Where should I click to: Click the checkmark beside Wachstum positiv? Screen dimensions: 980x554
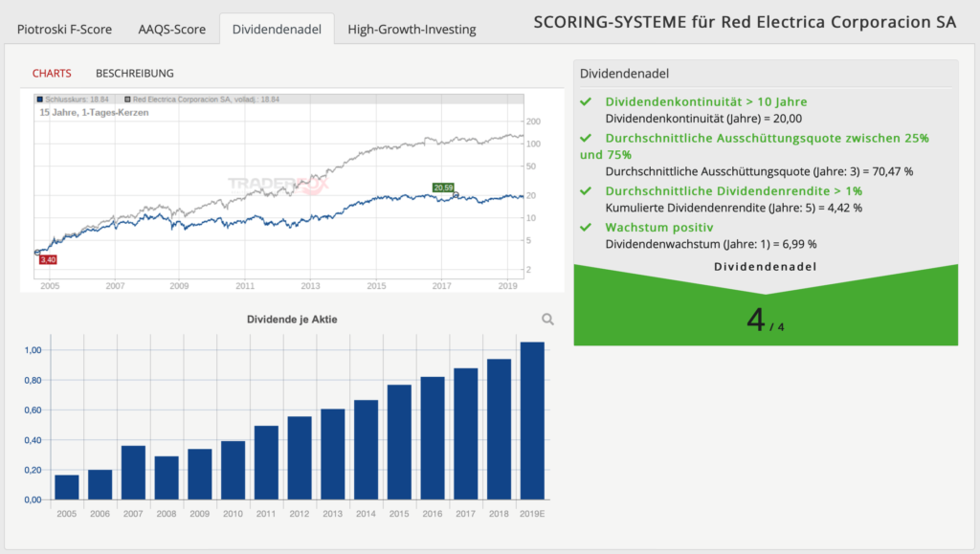[586, 228]
